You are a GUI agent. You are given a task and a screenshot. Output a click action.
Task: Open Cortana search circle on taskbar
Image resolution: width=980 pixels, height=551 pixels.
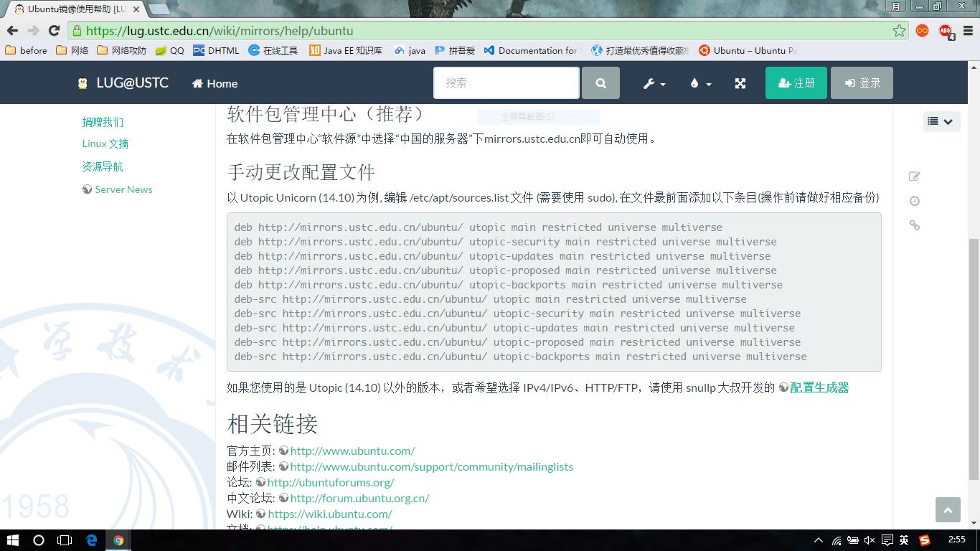[x=39, y=540]
